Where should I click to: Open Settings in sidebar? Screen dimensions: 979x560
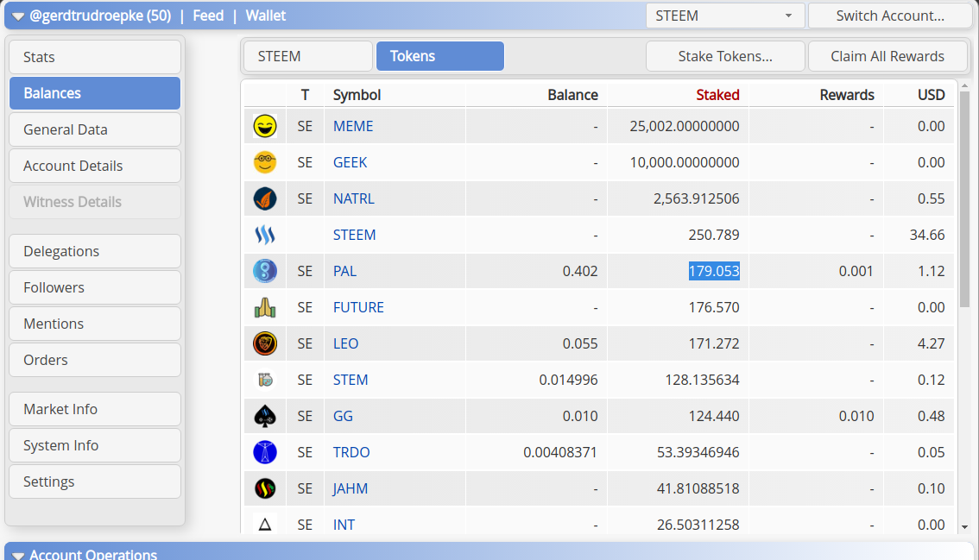pos(95,481)
